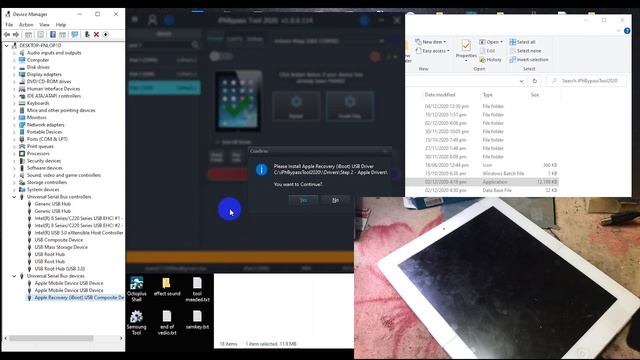Open Explorer address bar history dropdown
Viewport: 640px width, 360px height.
click(x=521, y=81)
